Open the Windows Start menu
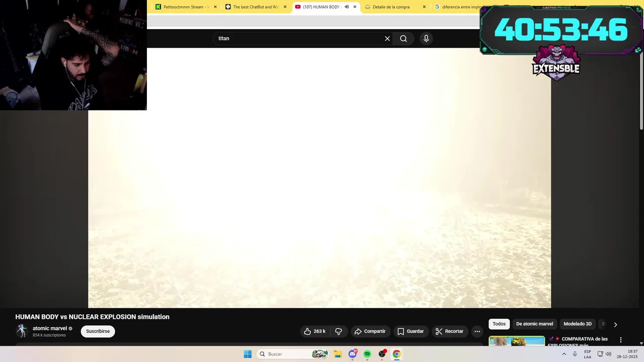This screenshot has height=362, width=644. pyautogui.click(x=248, y=354)
